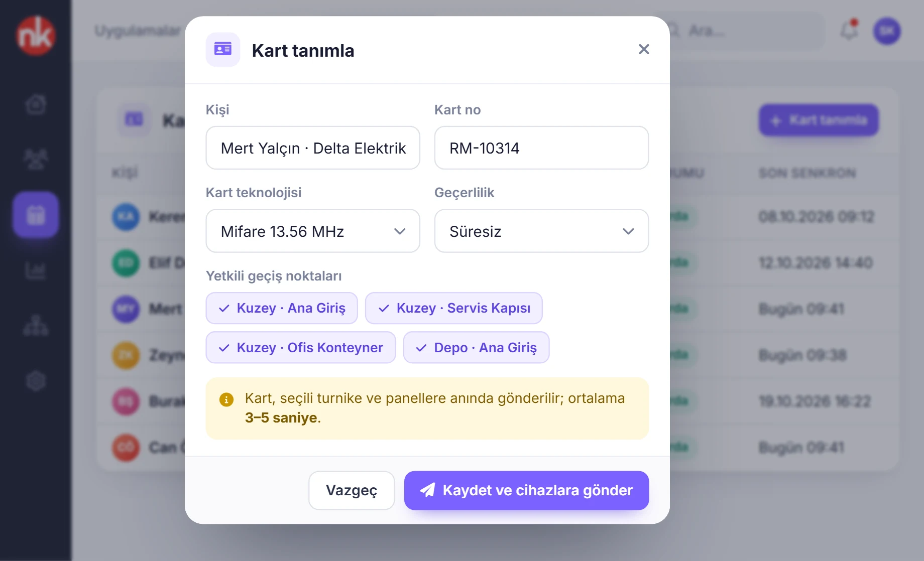924x561 pixels.
Task: Click the pink avatar in the Burak row
Action: pos(126,401)
